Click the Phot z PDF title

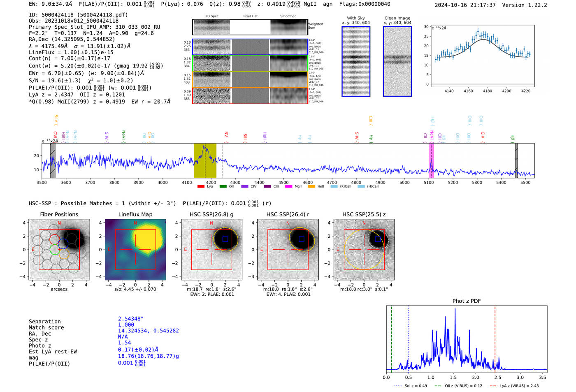[x=467, y=301]
